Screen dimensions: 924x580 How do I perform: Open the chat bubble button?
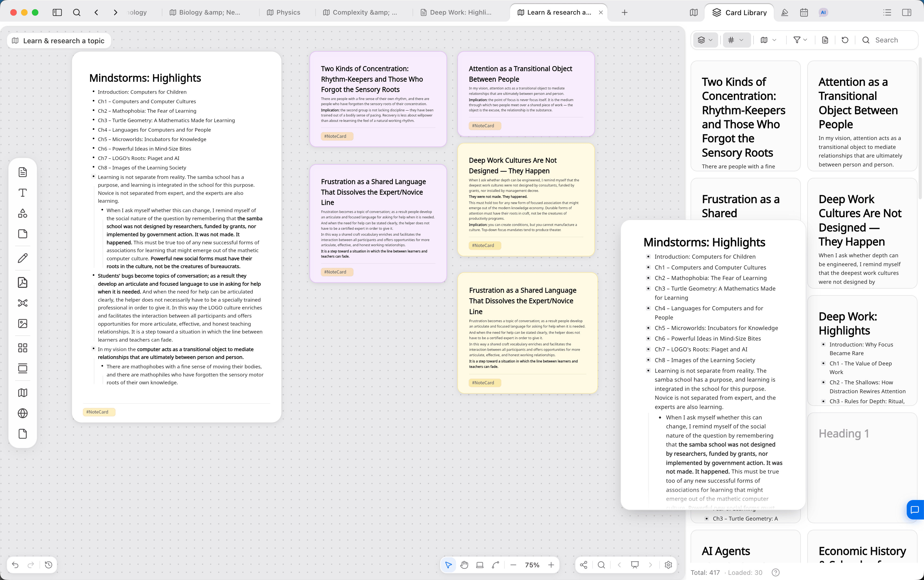pos(915,510)
